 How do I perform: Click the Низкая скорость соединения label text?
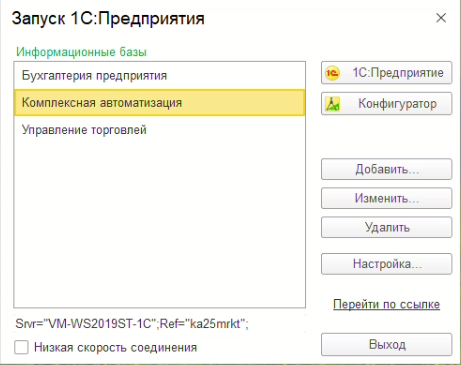click(115, 347)
